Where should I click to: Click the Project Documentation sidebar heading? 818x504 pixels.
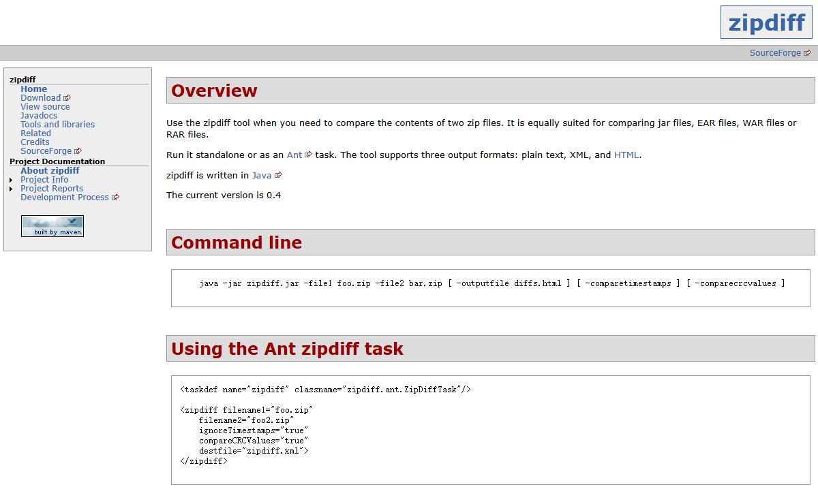coord(57,162)
